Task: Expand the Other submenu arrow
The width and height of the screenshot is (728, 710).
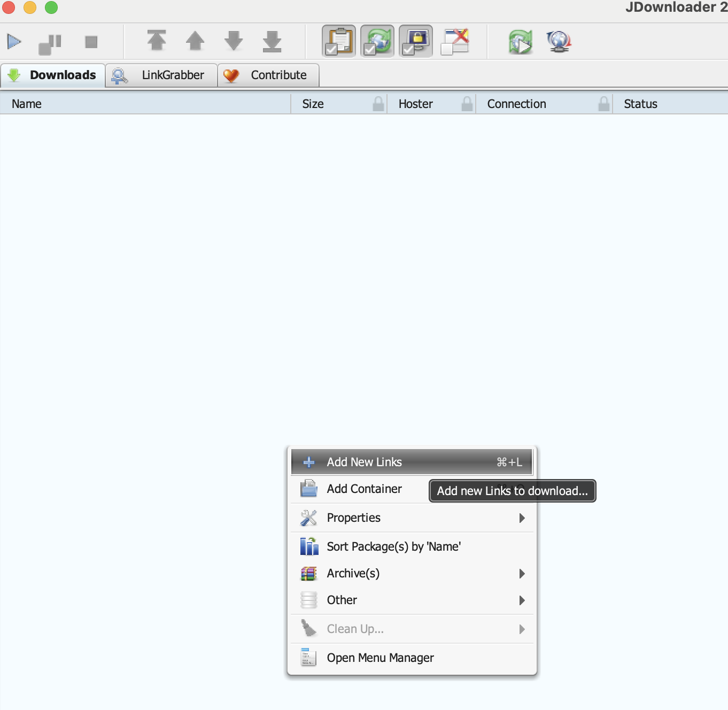Action: click(x=522, y=600)
